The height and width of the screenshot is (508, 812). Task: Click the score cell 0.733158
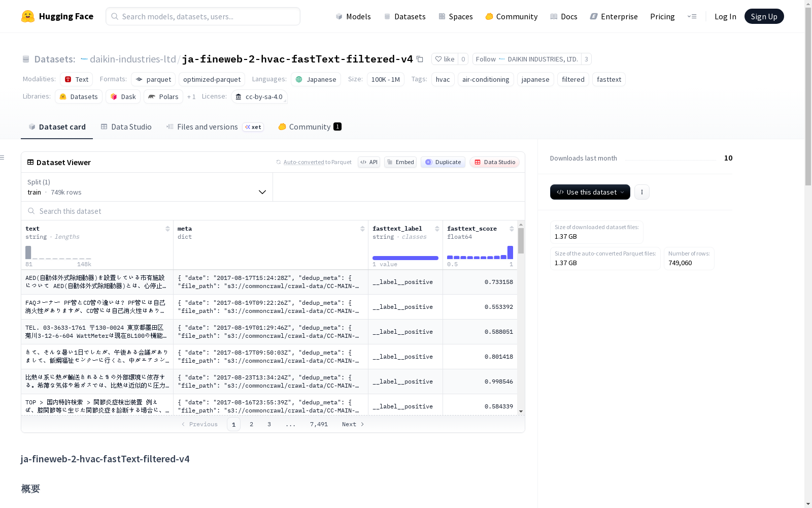click(x=480, y=282)
